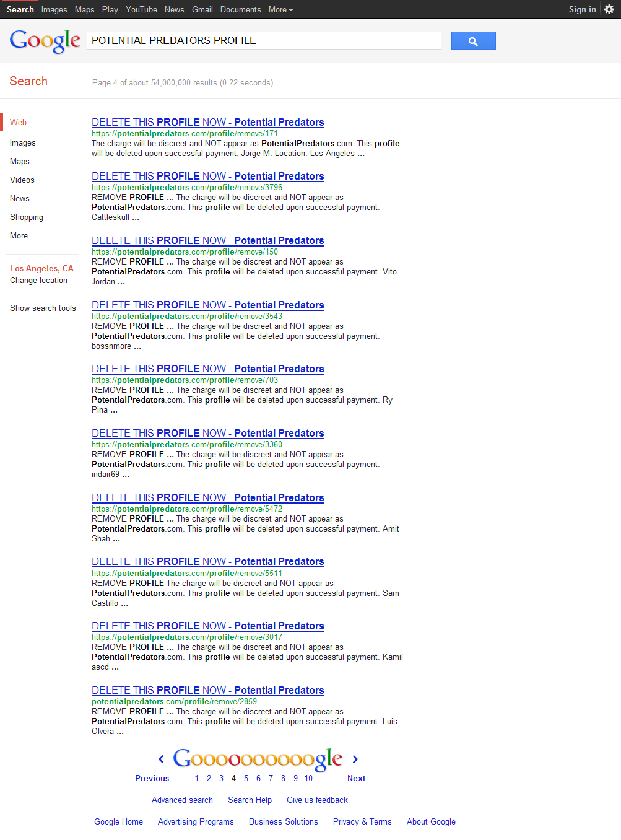Open result title mentioning Amit Shah

click(208, 497)
